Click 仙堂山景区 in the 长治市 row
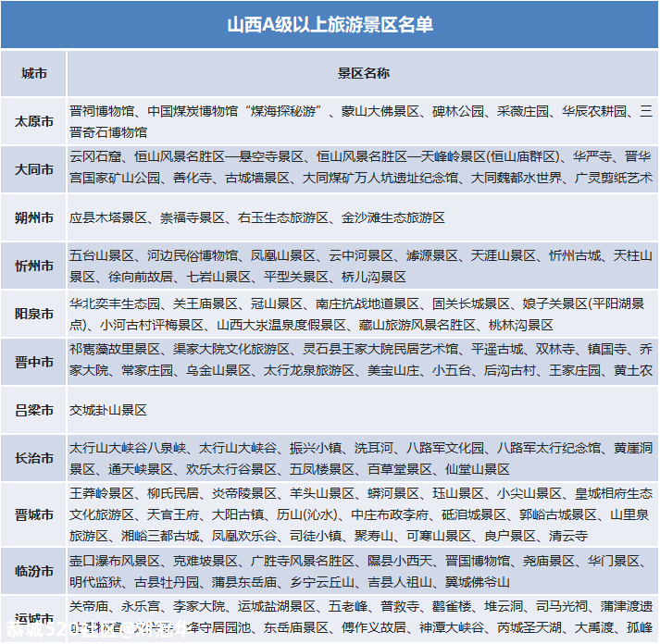Image resolution: width=660 pixels, height=644 pixels. (x=478, y=469)
